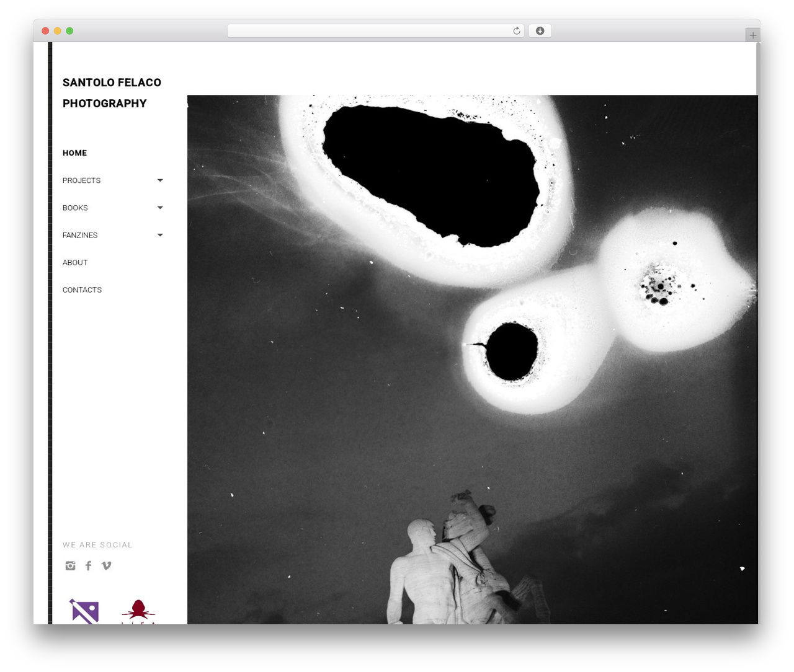Click the browser download arrow button
Viewport: 794px width, 672px height.
coord(540,31)
